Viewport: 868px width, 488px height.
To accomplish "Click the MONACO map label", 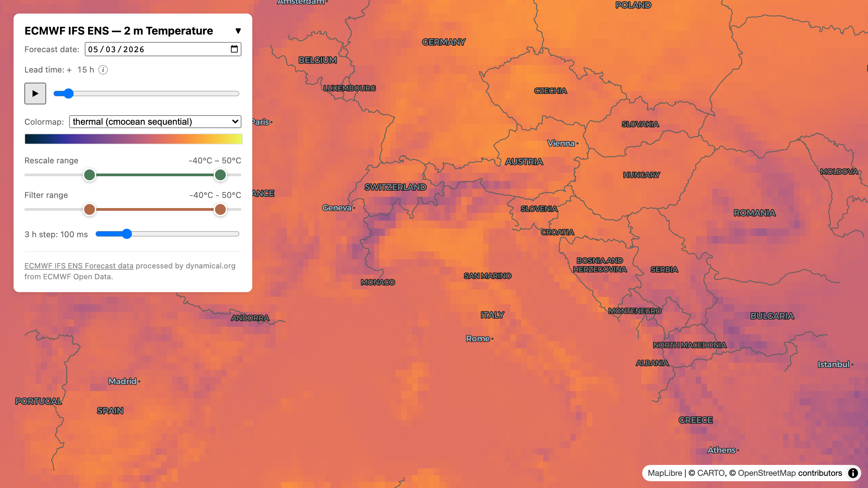I will pos(378,282).
